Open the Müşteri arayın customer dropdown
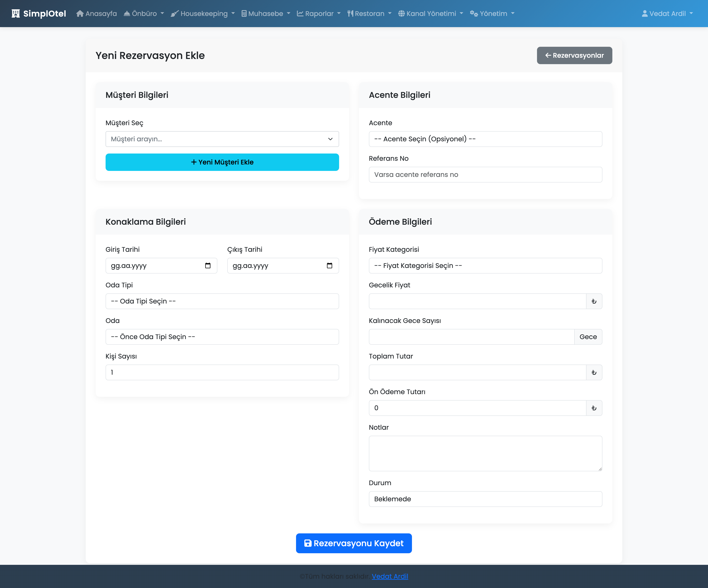708x588 pixels. [222, 139]
